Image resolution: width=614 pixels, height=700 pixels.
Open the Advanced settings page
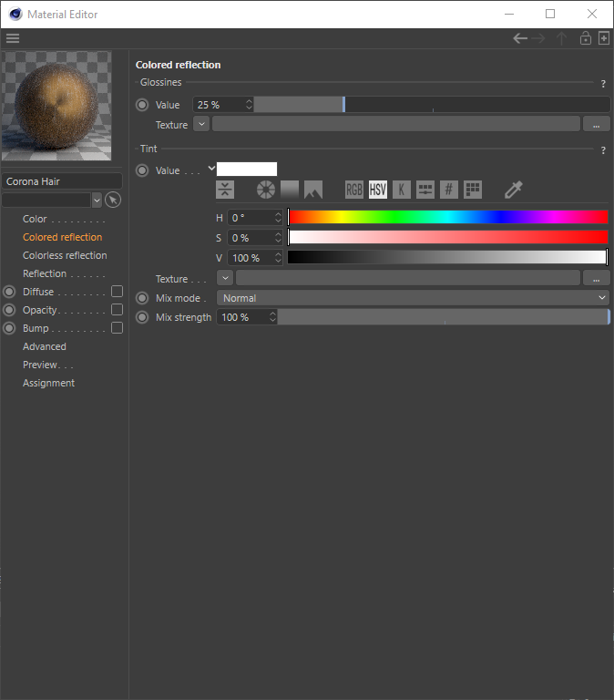click(44, 346)
